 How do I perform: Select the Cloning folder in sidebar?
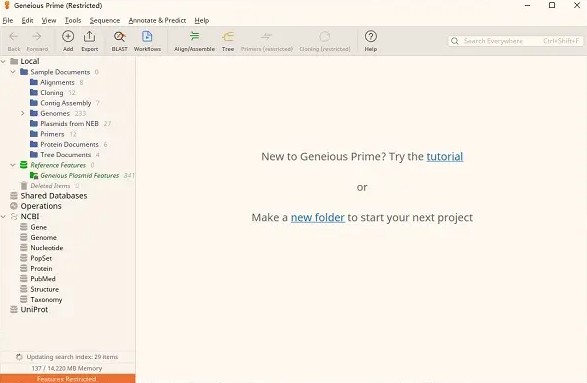[x=52, y=92]
